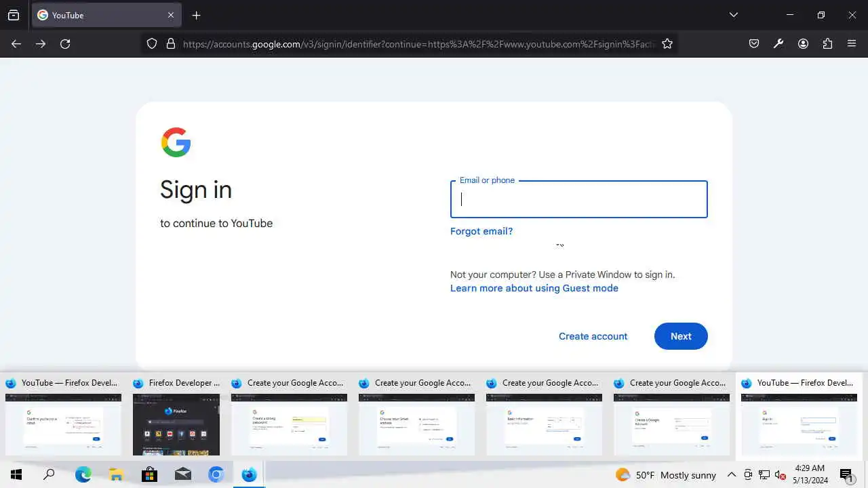Click the Save to Pocket icon

(x=754, y=43)
